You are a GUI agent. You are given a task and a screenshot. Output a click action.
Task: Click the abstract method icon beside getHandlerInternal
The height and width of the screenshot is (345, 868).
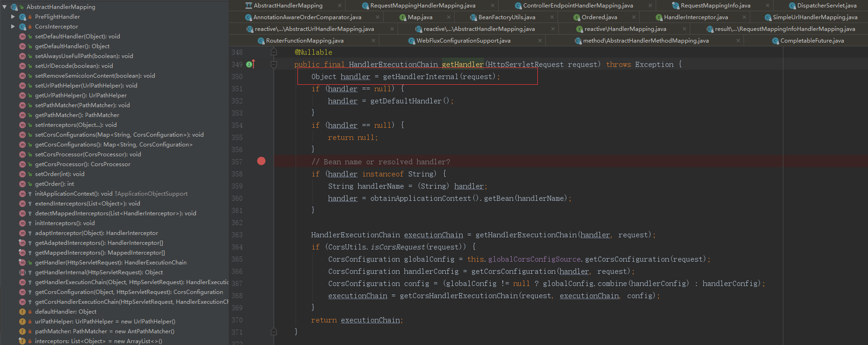coord(22,272)
